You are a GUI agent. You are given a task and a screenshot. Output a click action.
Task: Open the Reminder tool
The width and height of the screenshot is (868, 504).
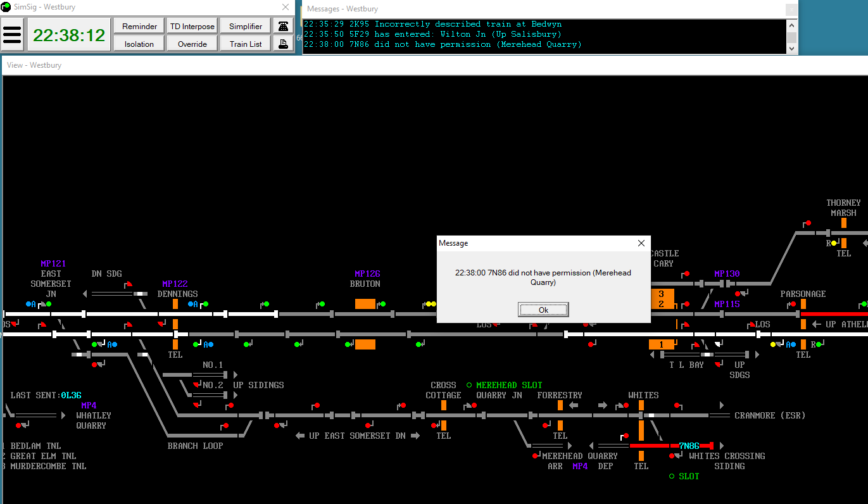click(x=139, y=26)
